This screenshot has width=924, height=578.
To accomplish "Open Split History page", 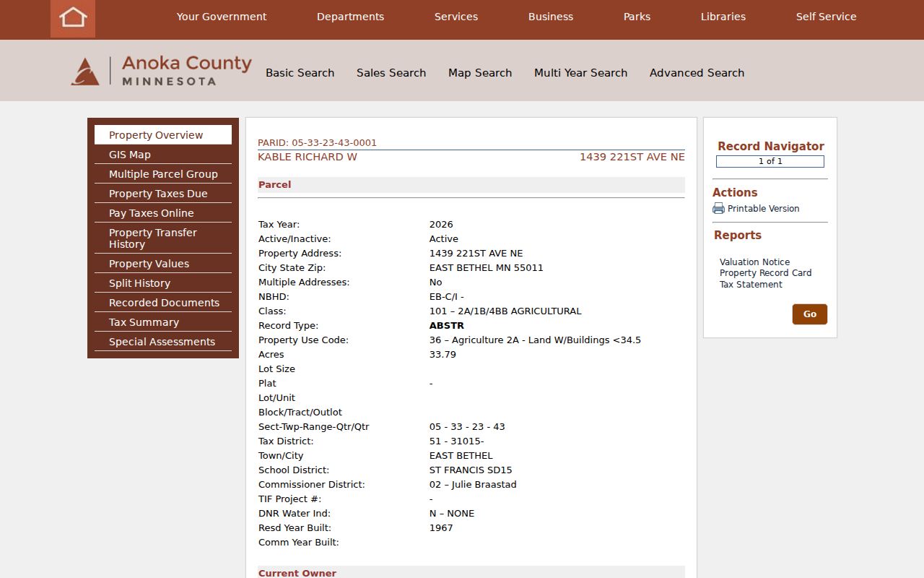I will point(163,283).
